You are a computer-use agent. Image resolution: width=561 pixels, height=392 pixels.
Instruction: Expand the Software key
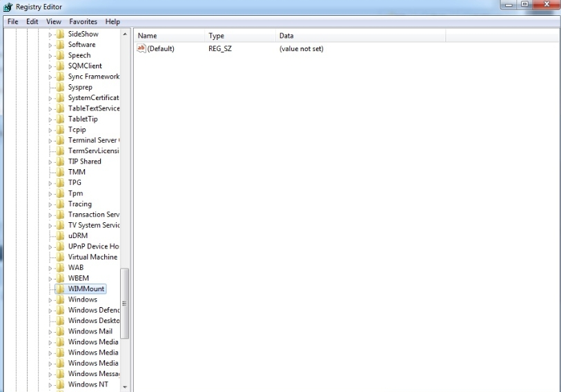[50, 46]
